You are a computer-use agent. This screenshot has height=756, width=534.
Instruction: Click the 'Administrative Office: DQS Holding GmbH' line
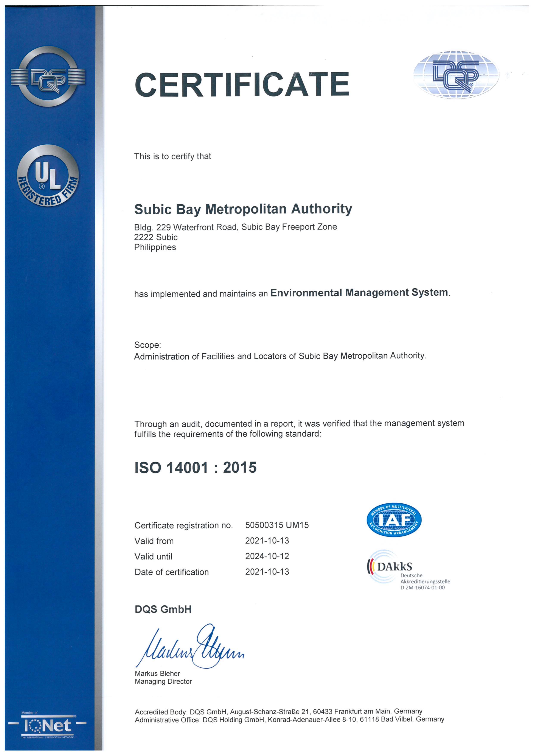290,719
